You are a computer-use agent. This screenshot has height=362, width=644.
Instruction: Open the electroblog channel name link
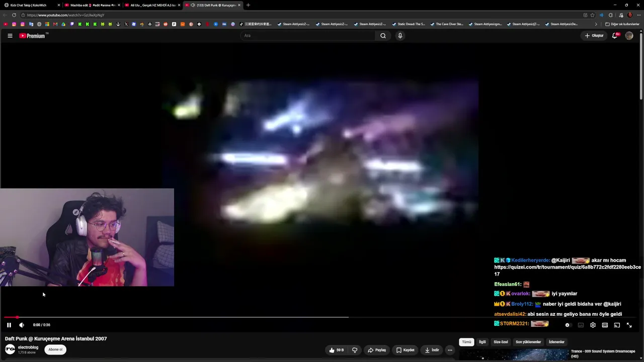click(x=28, y=347)
